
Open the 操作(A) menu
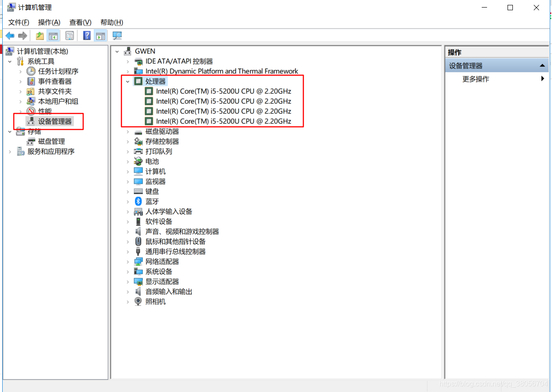pos(49,22)
